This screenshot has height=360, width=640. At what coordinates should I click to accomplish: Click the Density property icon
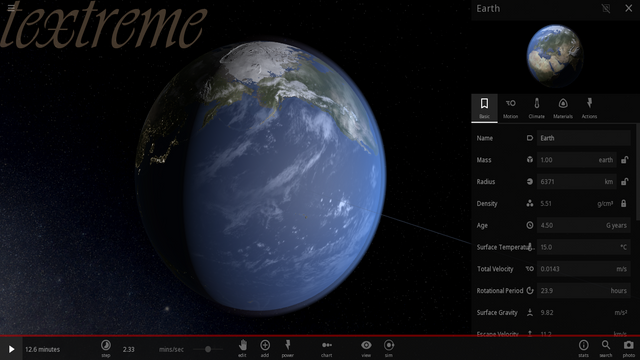[x=530, y=203]
